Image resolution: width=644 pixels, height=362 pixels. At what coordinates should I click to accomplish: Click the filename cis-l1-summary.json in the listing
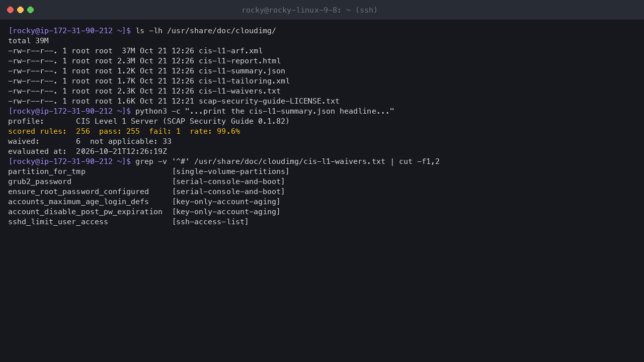(242, 71)
